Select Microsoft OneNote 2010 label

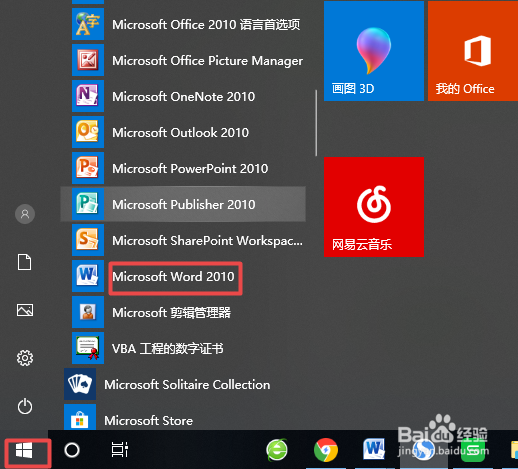[184, 97]
